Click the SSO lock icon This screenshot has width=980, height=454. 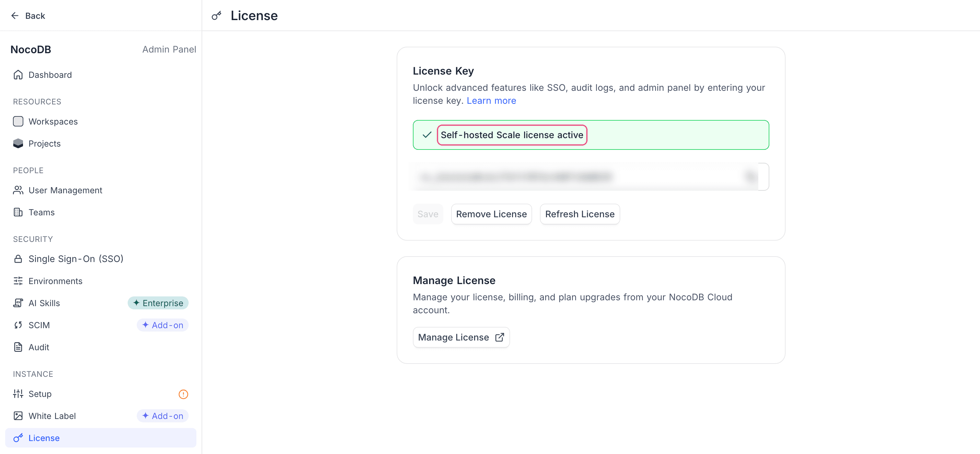[x=18, y=259]
